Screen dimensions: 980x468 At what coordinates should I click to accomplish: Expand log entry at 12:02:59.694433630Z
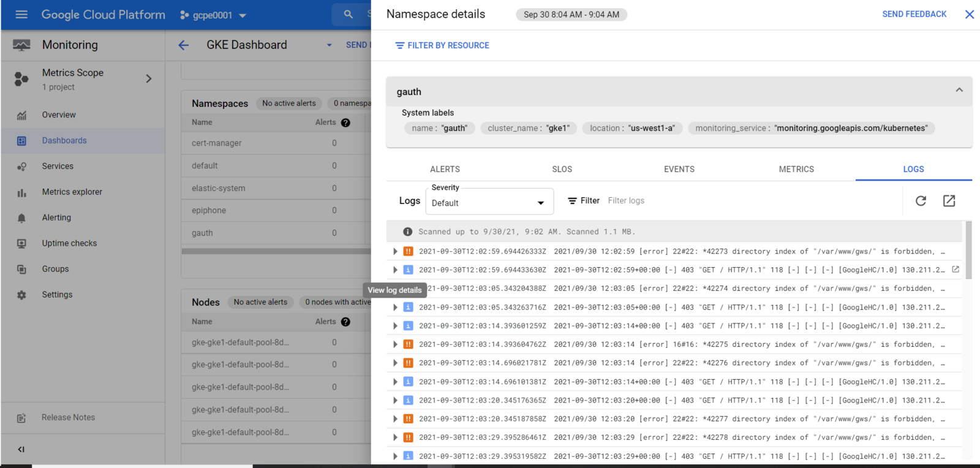click(395, 270)
